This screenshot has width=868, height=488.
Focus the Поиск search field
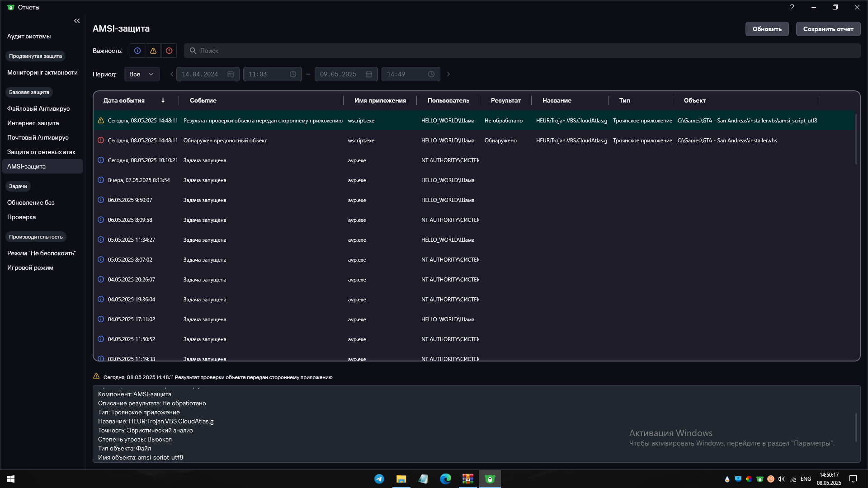tap(522, 51)
